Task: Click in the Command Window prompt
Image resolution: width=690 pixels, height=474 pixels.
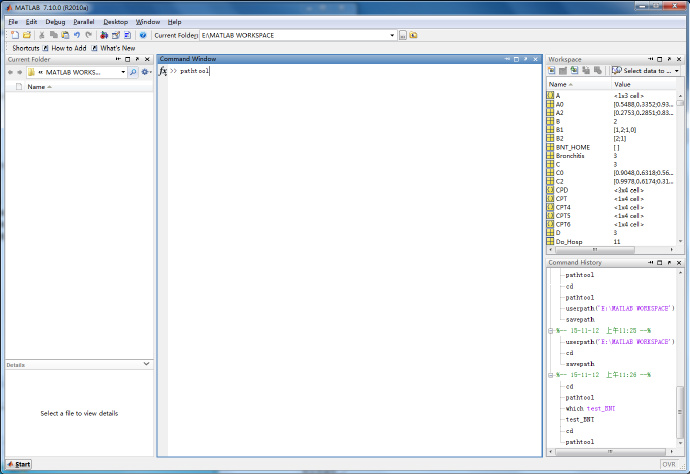Action: point(194,71)
